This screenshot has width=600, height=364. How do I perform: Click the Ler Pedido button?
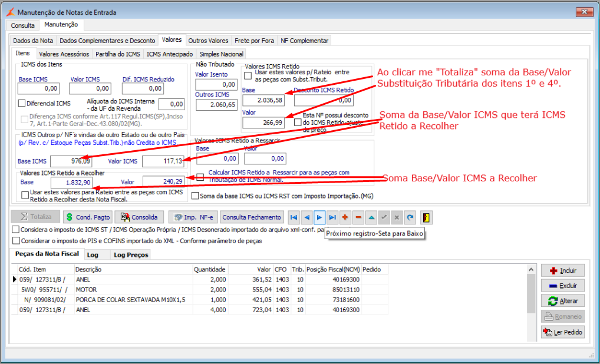coord(563,332)
